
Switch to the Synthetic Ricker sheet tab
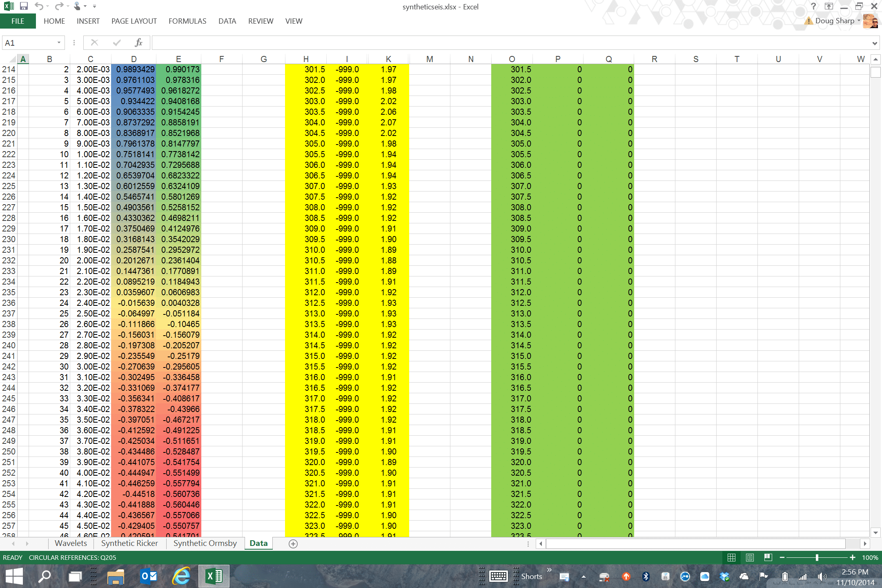pos(129,543)
